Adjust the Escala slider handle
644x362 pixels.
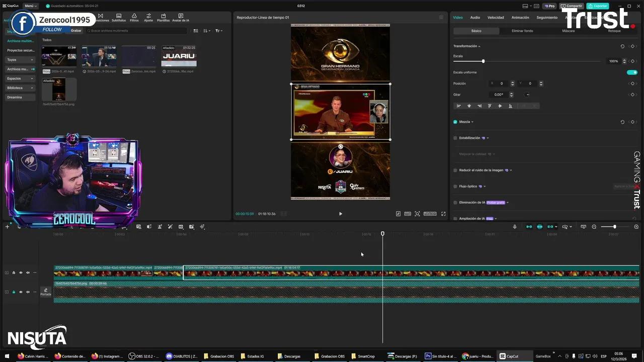tap(484, 61)
